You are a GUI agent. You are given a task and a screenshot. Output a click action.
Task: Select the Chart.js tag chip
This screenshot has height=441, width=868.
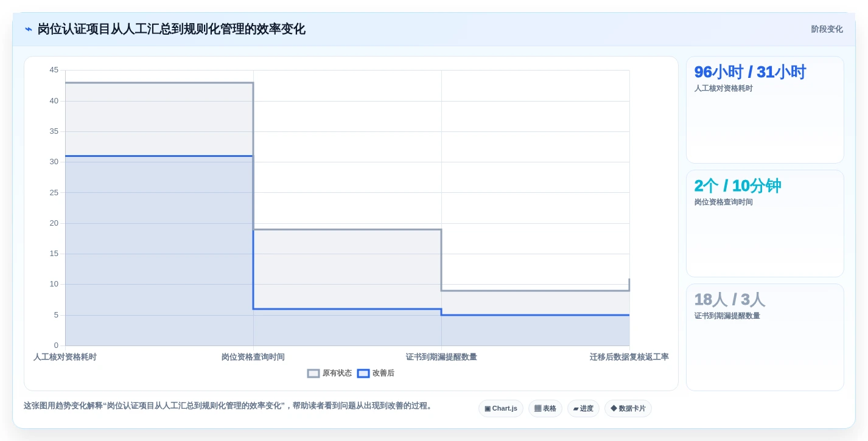[x=501, y=409]
